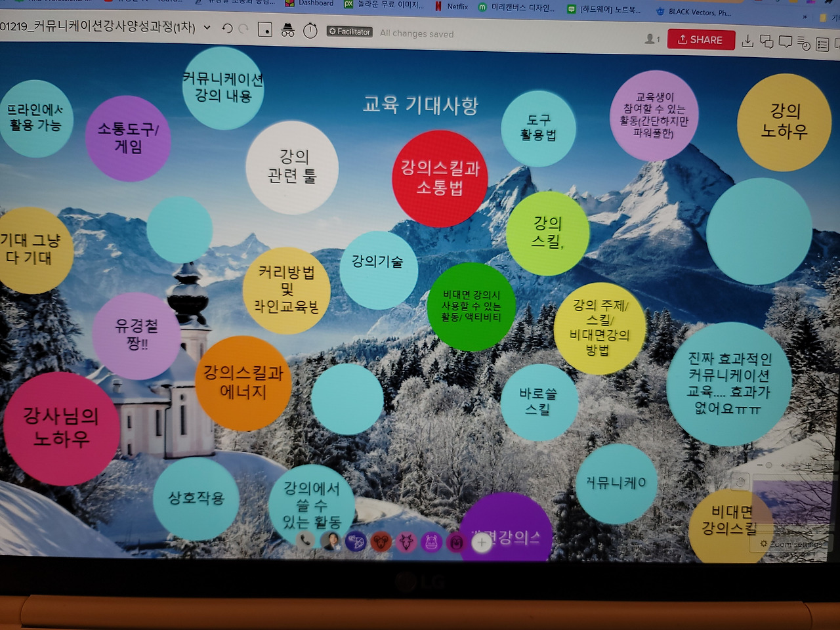The height and width of the screenshot is (630, 840).
Task: Click the redo arrow icon
Action: (x=244, y=29)
